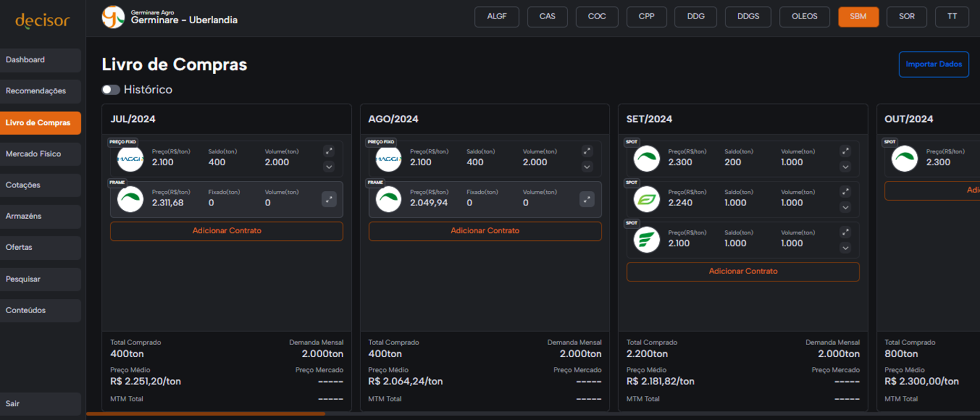Click Sair to log out

click(41, 404)
